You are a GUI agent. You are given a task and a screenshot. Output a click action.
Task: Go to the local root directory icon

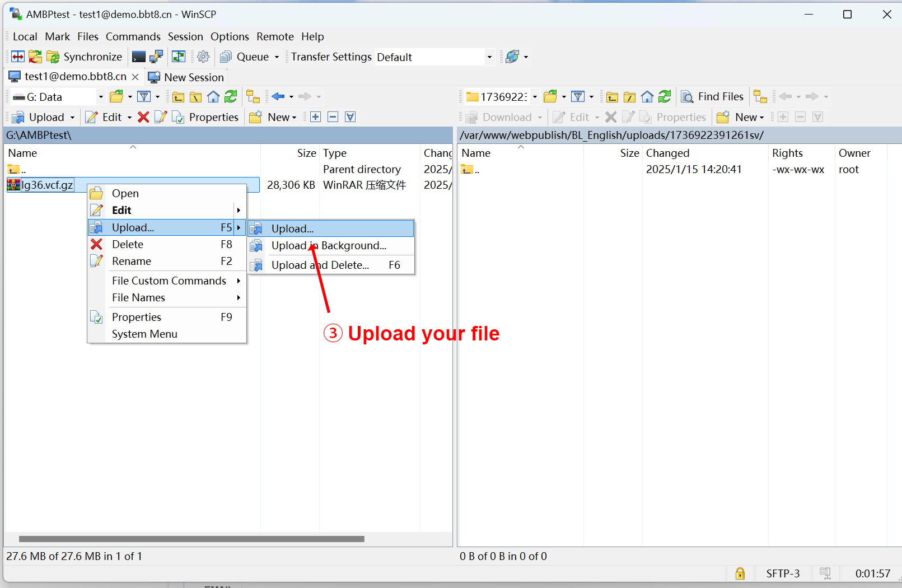click(195, 97)
